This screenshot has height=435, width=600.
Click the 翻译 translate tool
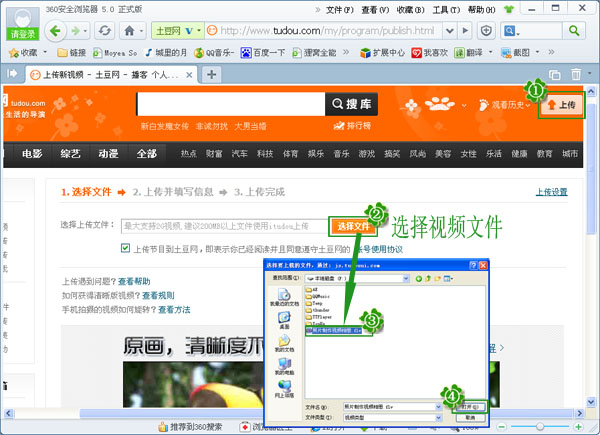pos(469,52)
